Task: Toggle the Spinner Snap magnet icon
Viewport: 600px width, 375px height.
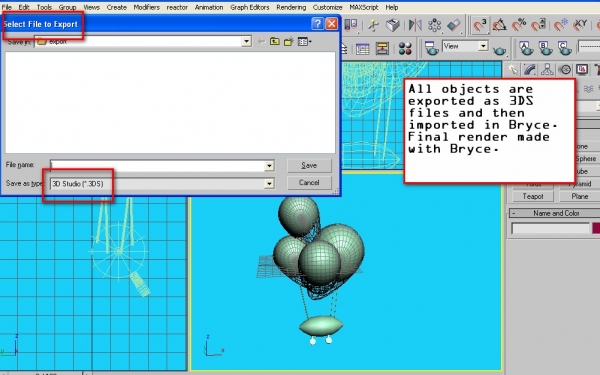Action: tap(539, 26)
